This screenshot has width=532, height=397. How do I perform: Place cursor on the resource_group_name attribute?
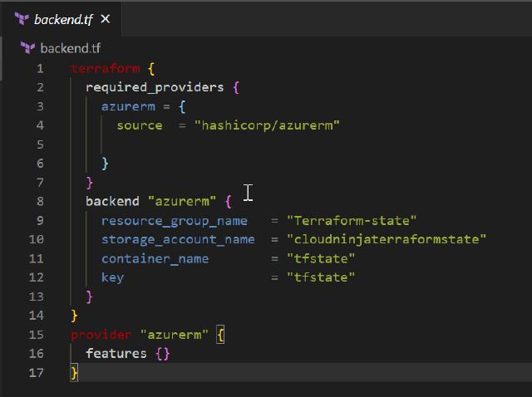click(174, 220)
